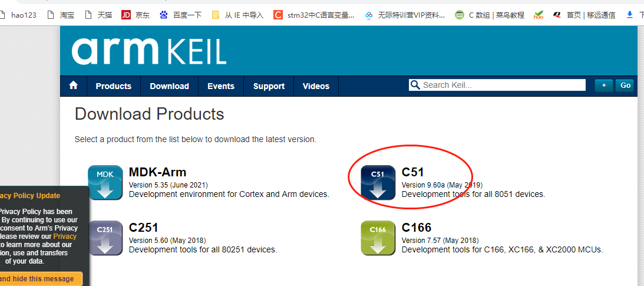Screen dimensions: 644x286
Task: Open the hao123 bookmark
Action: (18, 15)
